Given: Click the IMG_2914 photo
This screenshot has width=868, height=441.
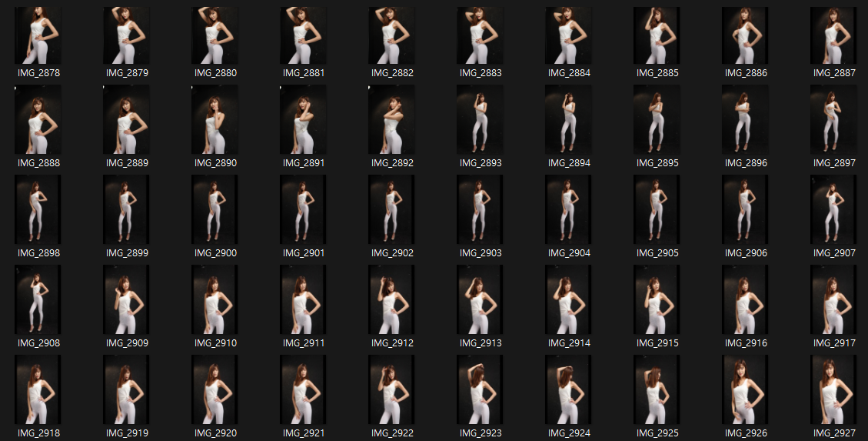Looking at the screenshot, I should pyautogui.click(x=569, y=299).
